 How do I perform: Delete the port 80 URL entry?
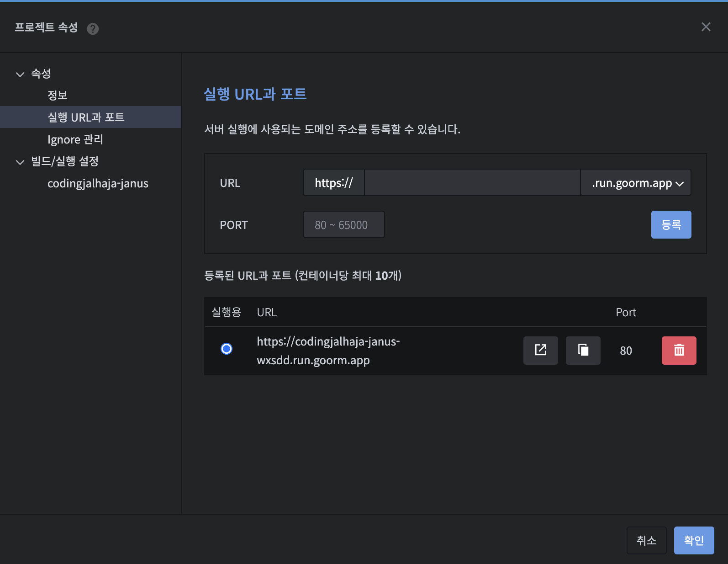click(679, 350)
